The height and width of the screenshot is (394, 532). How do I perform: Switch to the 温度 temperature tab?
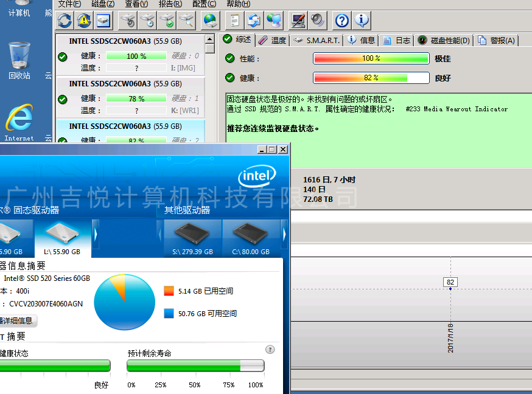pyautogui.click(x=273, y=40)
